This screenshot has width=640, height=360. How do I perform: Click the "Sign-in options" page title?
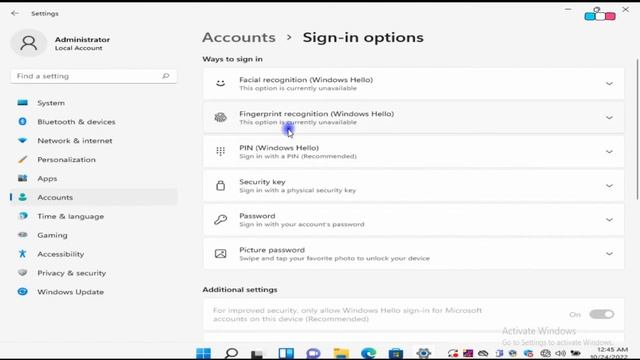[363, 38]
